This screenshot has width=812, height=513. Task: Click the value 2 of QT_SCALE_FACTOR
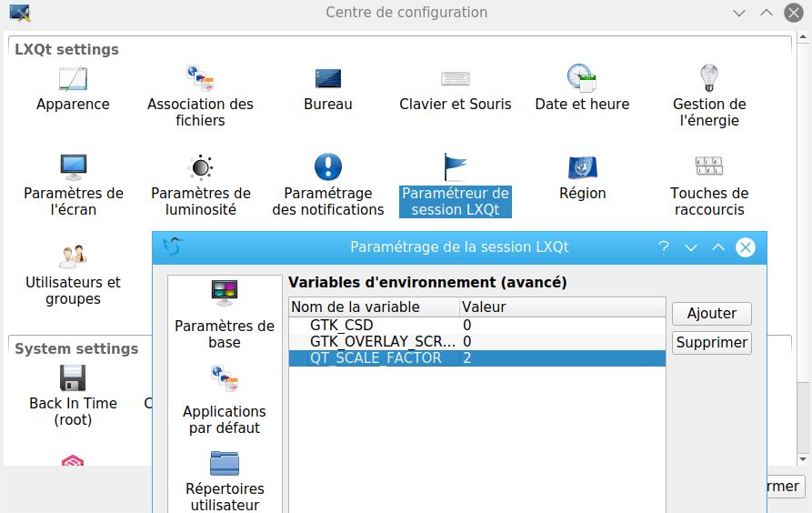(x=467, y=358)
